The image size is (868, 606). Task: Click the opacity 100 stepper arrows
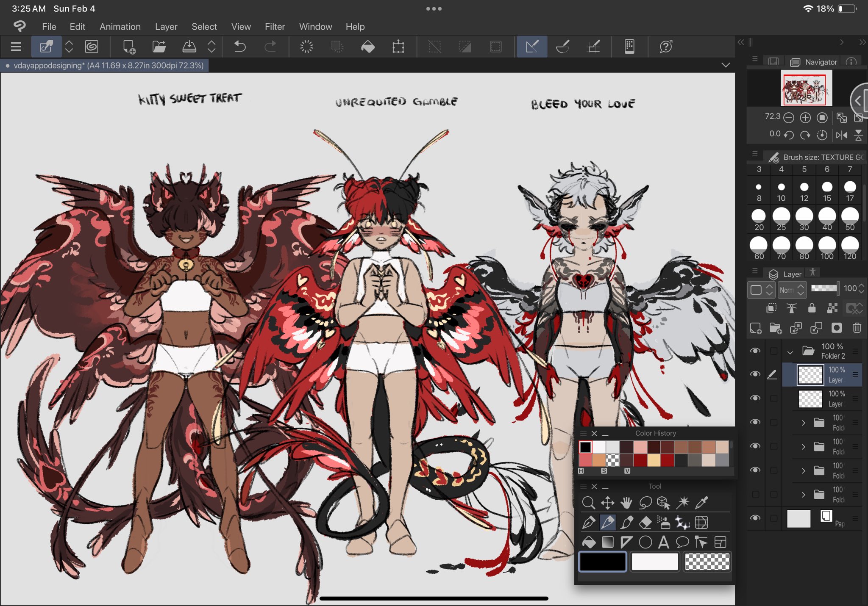(x=861, y=289)
